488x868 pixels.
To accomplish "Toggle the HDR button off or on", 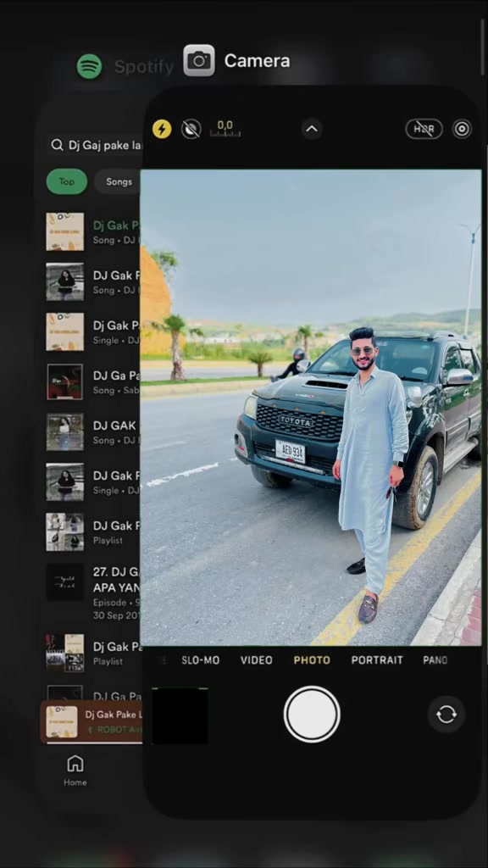I will tap(424, 129).
